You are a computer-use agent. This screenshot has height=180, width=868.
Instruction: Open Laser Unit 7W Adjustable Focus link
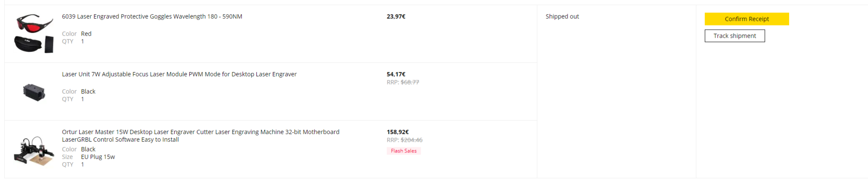[179, 74]
